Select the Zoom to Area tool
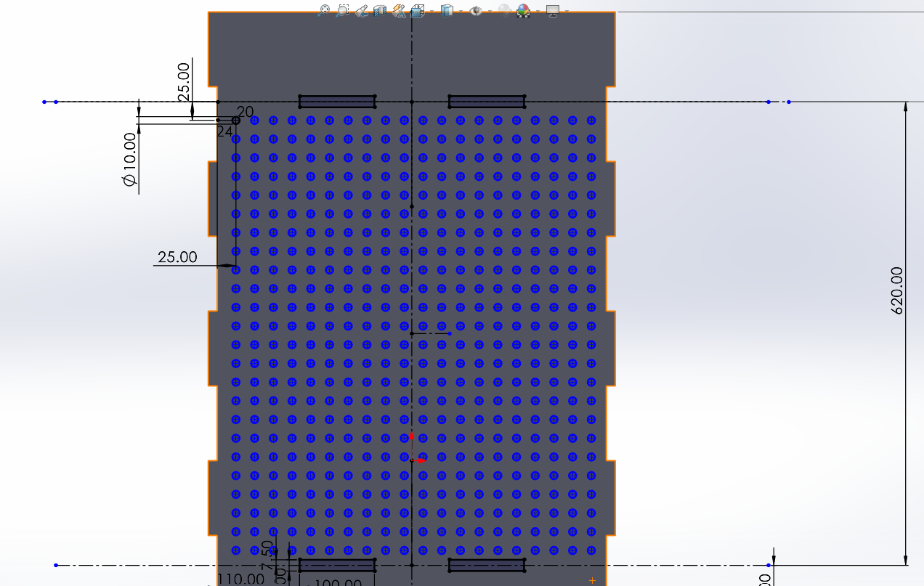Screen dimensions: 924x586 click(x=343, y=11)
